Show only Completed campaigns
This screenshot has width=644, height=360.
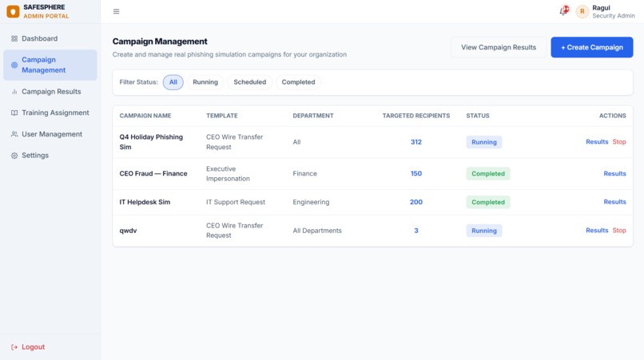point(298,82)
